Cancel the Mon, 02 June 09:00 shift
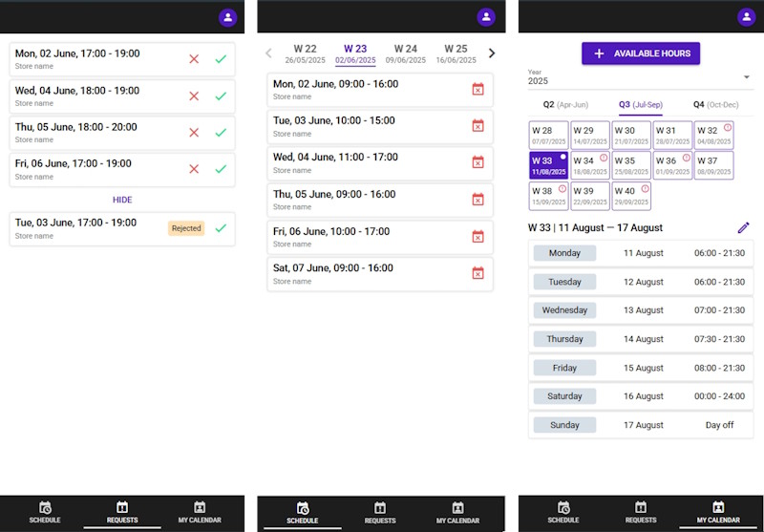Image resolution: width=764 pixels, height=532 pixels. 478,89
